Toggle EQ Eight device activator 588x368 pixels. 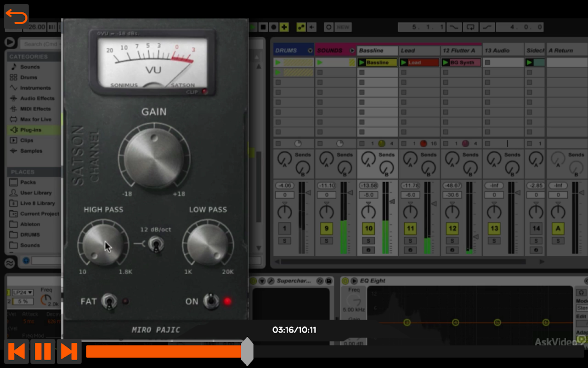tap(346, 281)
